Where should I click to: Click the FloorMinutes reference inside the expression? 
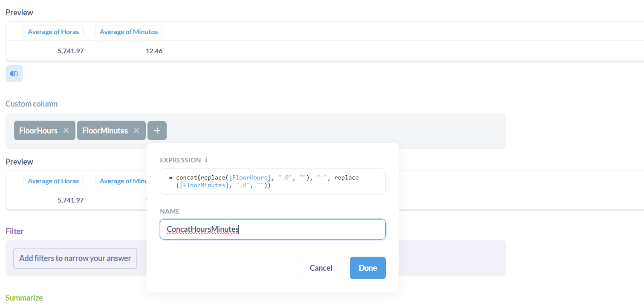tap(204, 185)
